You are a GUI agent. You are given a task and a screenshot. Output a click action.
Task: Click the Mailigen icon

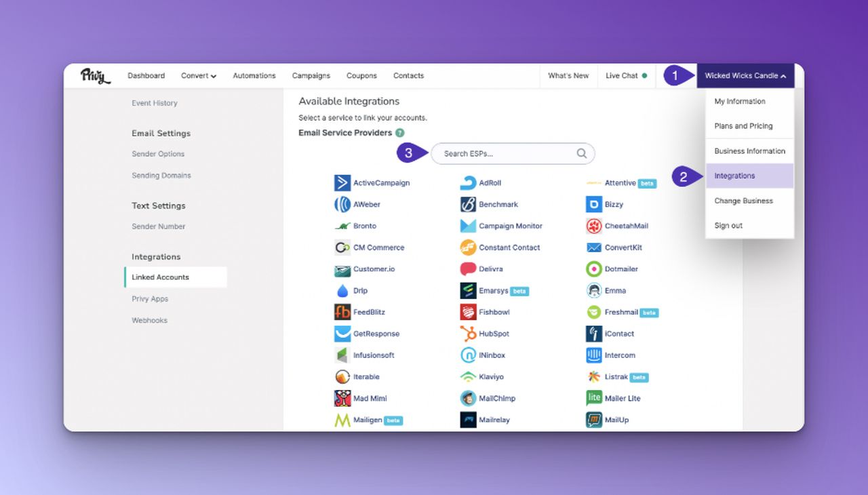click(x=342, y=420)
